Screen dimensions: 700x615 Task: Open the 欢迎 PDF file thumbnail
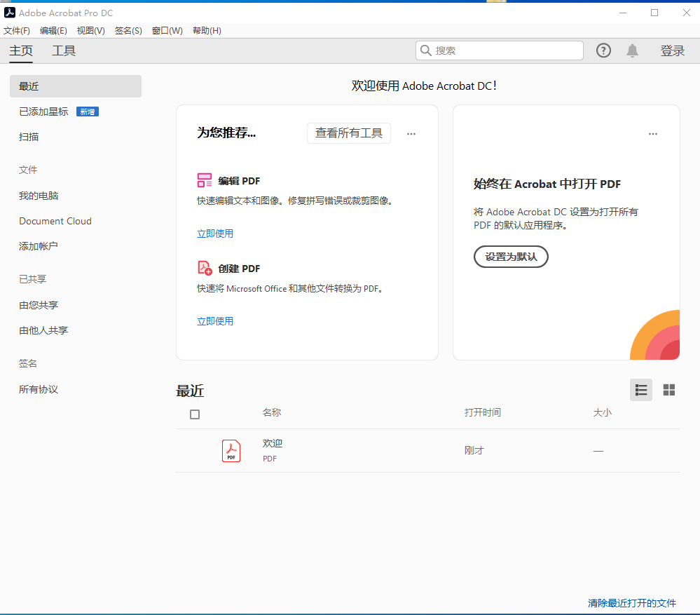click(x=231, y=450)
